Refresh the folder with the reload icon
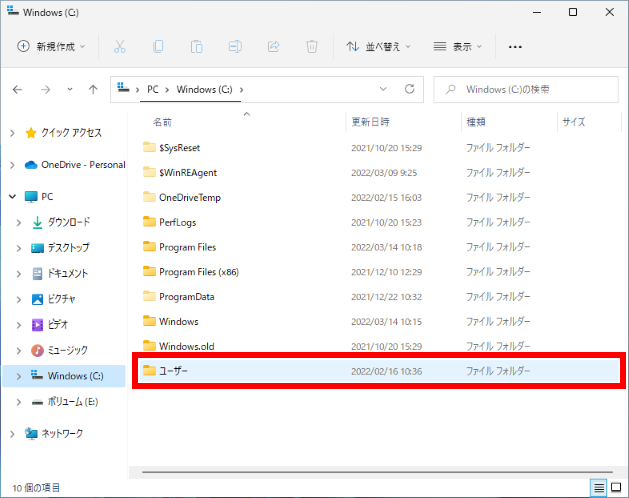 (x=409, y=89)
